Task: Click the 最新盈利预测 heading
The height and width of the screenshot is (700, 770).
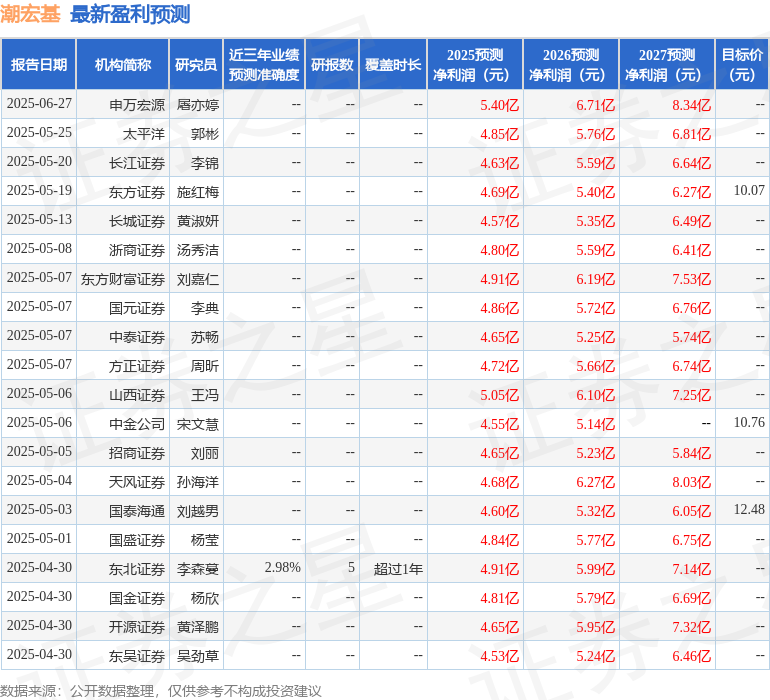Action: pyautogui.click(x=130, y=14)
